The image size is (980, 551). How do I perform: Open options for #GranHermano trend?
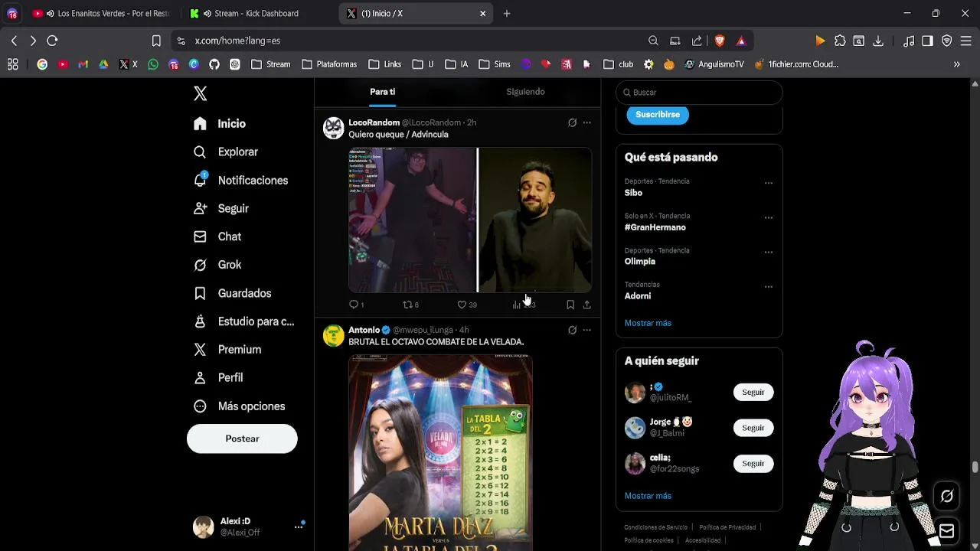[x=768, y=218]
